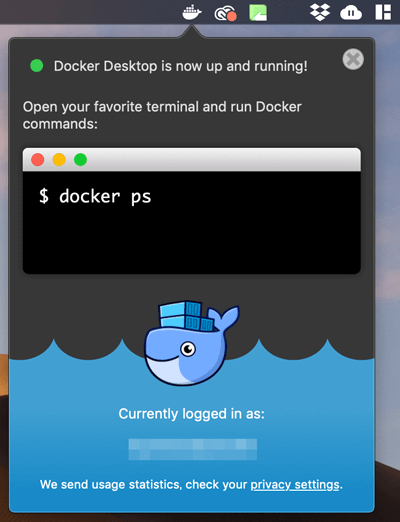Click the blurred logged-in username

coord(193,449)
